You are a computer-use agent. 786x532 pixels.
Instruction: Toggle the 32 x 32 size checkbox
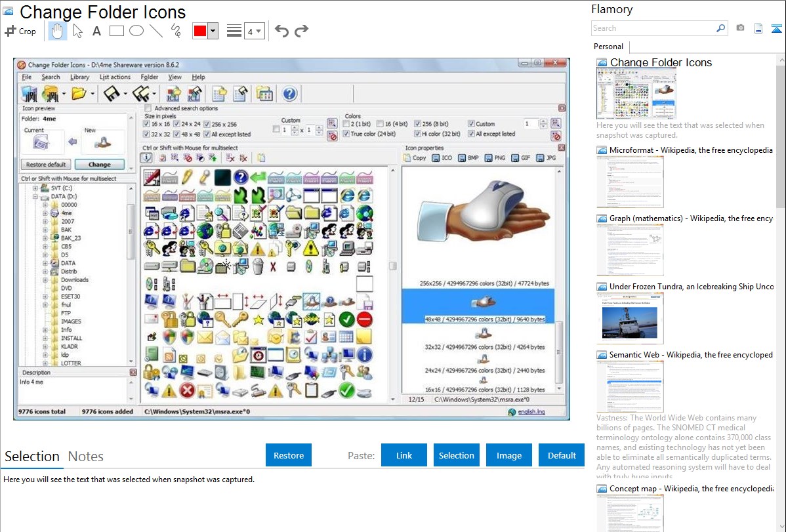[146, 134]
